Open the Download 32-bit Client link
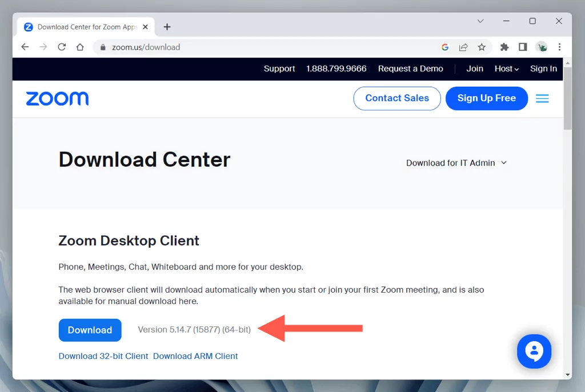 coord(103,356)
